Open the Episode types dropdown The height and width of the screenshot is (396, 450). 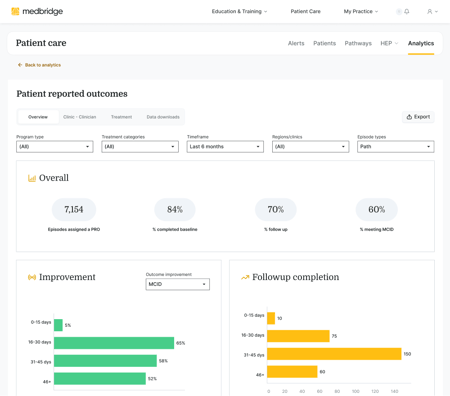[x=396, y=147]
